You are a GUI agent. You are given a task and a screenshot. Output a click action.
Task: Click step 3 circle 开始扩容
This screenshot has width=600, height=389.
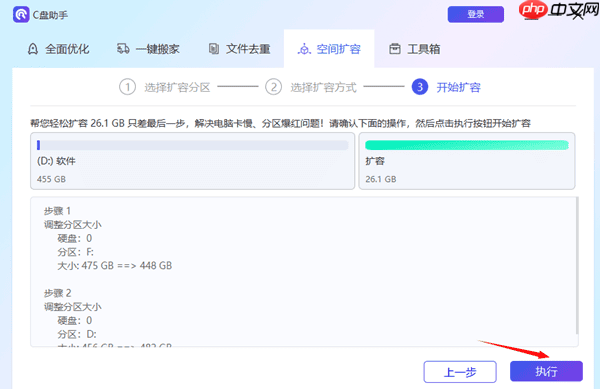[420, 87]
